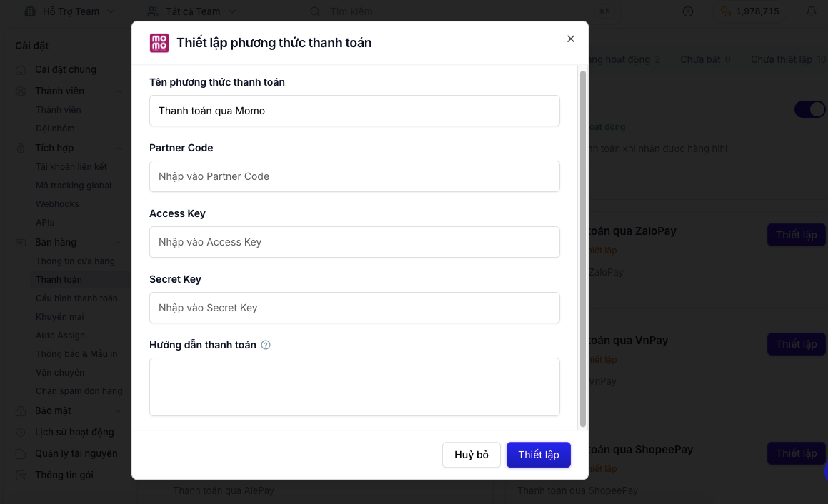The image size is (828, 504).
Task: Click the Bảo mật lock icon
Action: pos(21,411)
